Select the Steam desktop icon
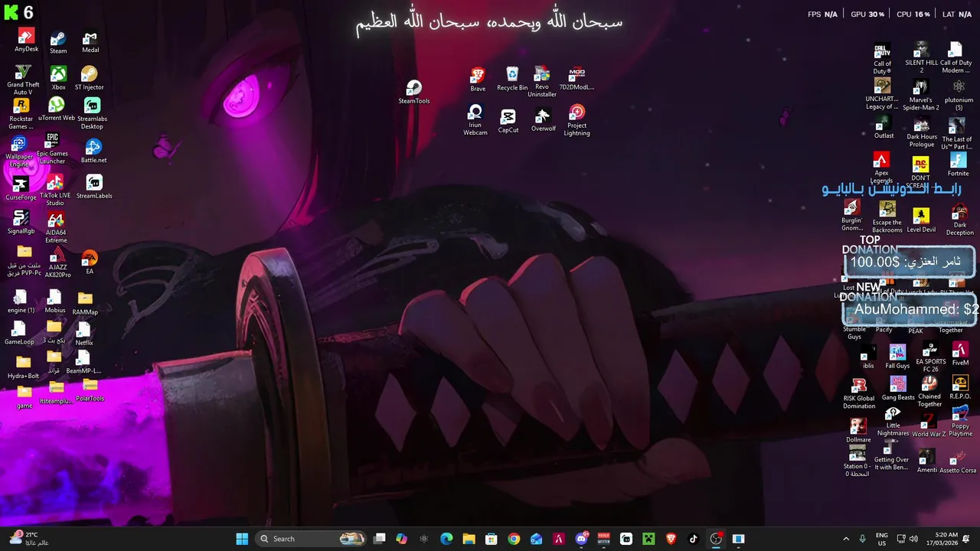Viewport: 980px width, 551px height. pos(58,43)
